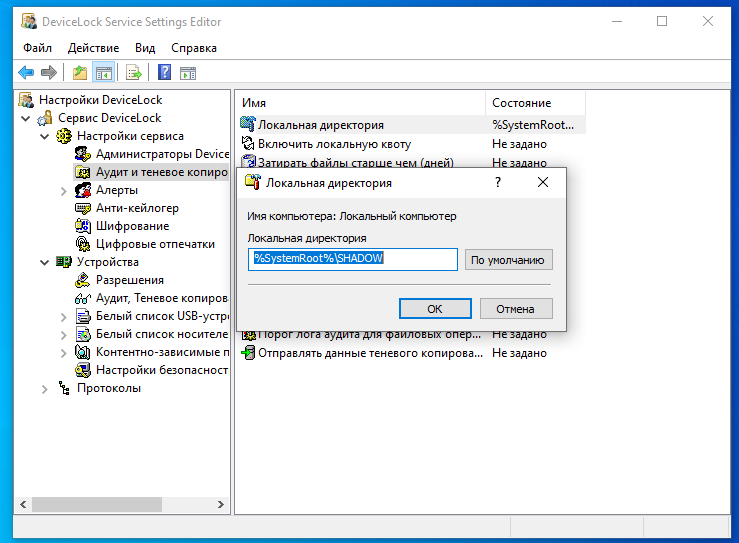Screen dimensions: 739x543
Task: Click the Белый список носителей icon
Action: [x=83, y=334]
